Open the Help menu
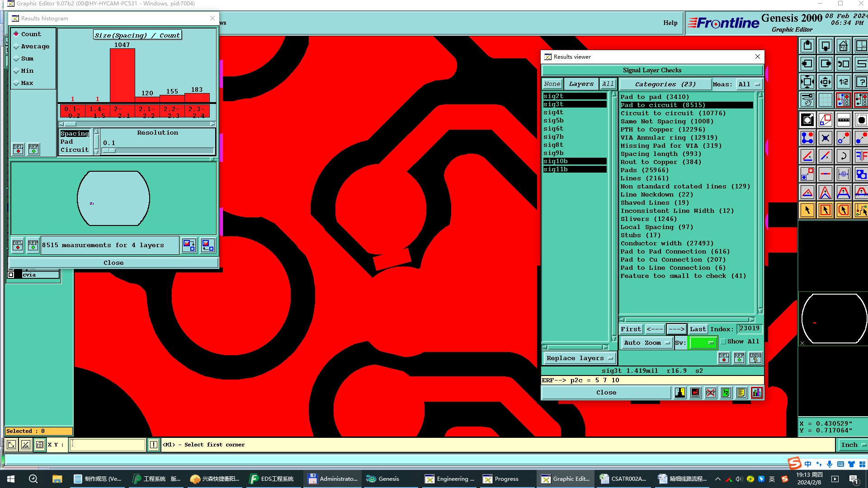The height and width of the screenshot is (488, 868). pyautogui.click(x=670, y=23)
